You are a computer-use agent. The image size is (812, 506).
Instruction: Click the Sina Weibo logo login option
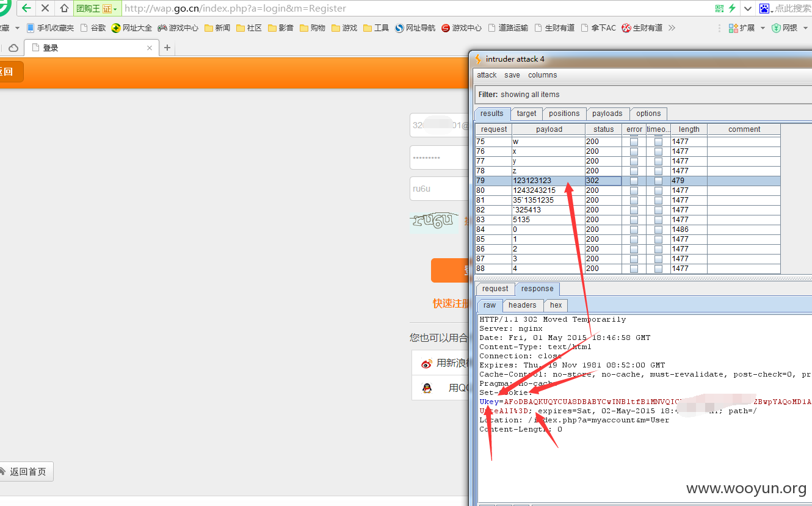[x=427, y=363]
